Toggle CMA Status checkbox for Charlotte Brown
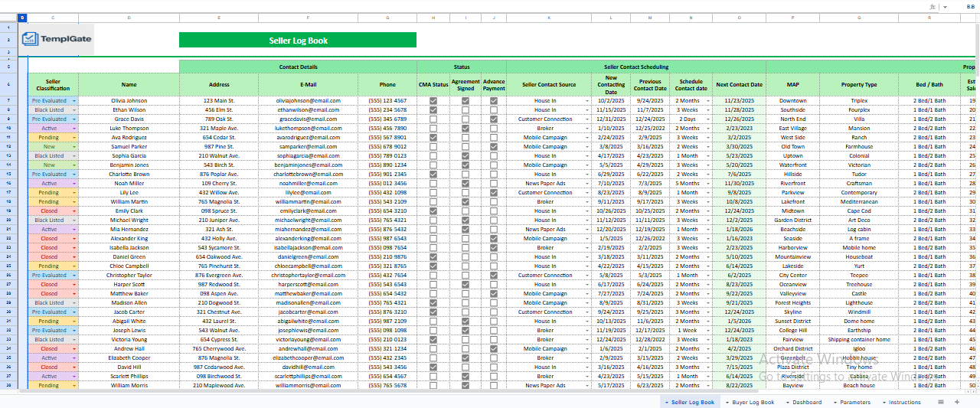This screenshot has width=980, height=408. coord(433,174)
